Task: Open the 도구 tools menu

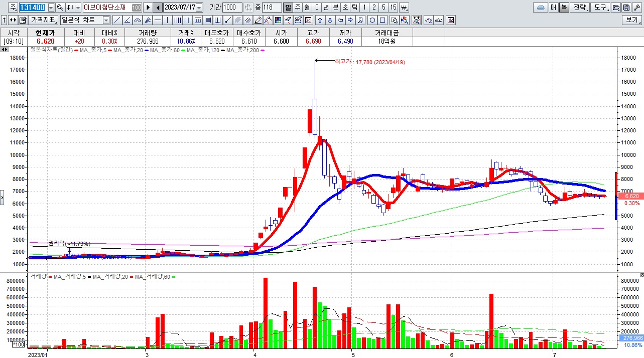Action: click(x=600, y=8)
